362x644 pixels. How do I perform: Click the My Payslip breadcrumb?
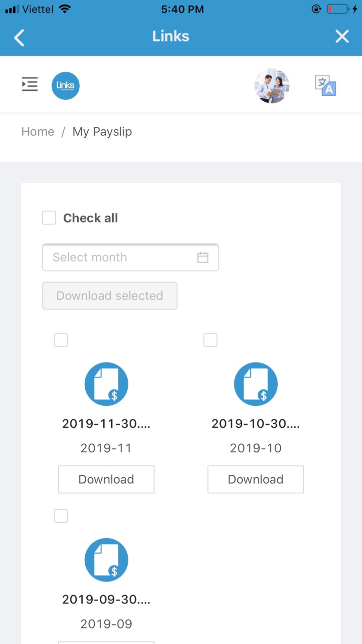pos(102,132)
